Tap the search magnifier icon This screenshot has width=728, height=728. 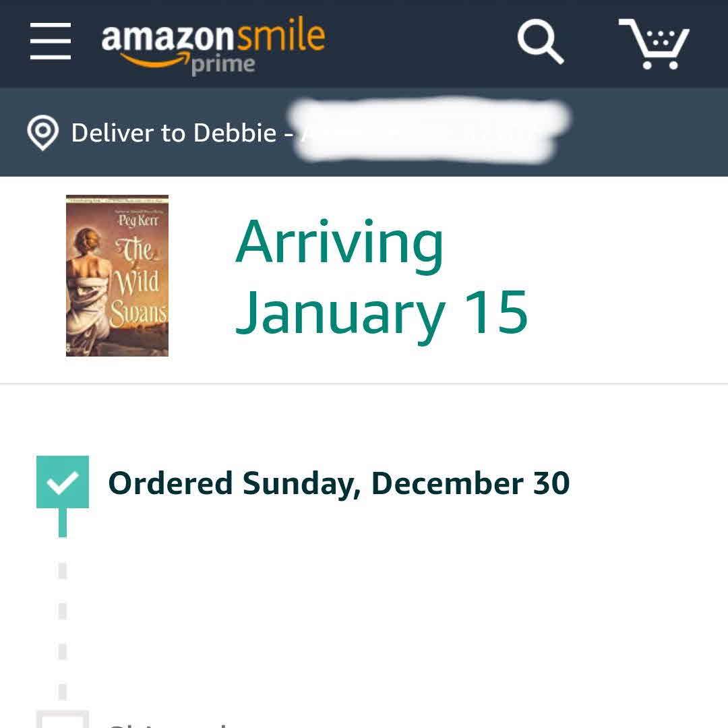[540, 41]
